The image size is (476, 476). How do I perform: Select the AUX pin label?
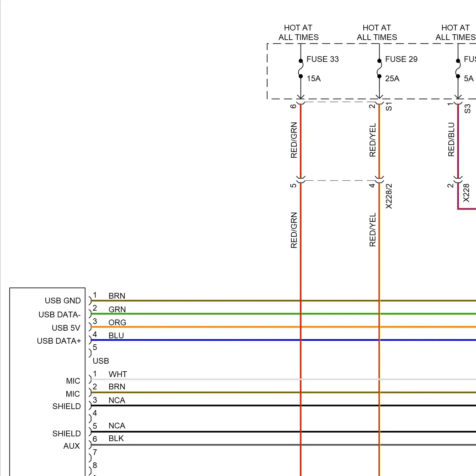coord(72,446)
